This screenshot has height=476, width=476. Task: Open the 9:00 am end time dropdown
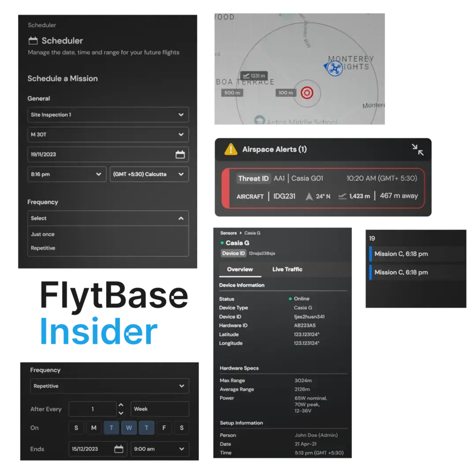click(160, 449)
